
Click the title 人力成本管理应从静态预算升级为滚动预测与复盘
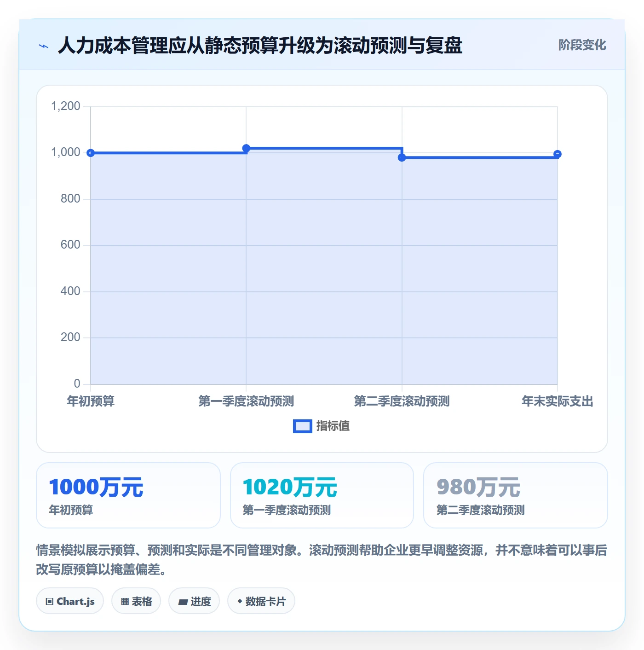click(x=260, y=46)
